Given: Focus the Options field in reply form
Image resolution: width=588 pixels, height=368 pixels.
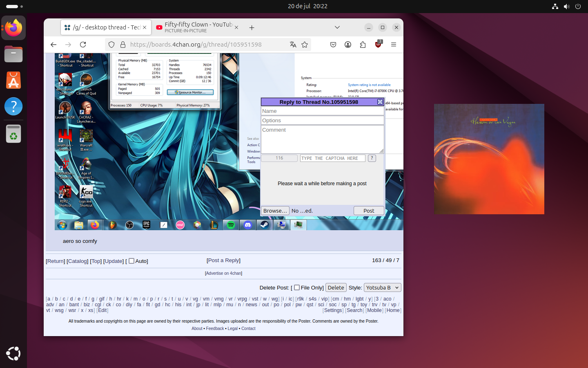Looking at the screenshot, I should [323, 120].
